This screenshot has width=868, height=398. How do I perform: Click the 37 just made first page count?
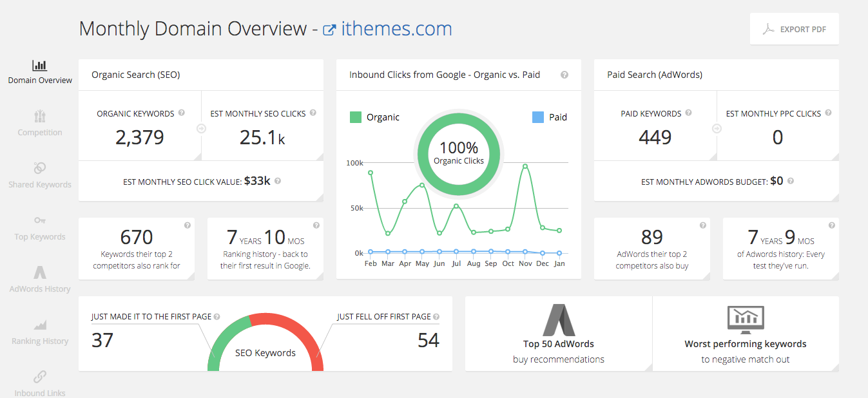tap(102, 339)
